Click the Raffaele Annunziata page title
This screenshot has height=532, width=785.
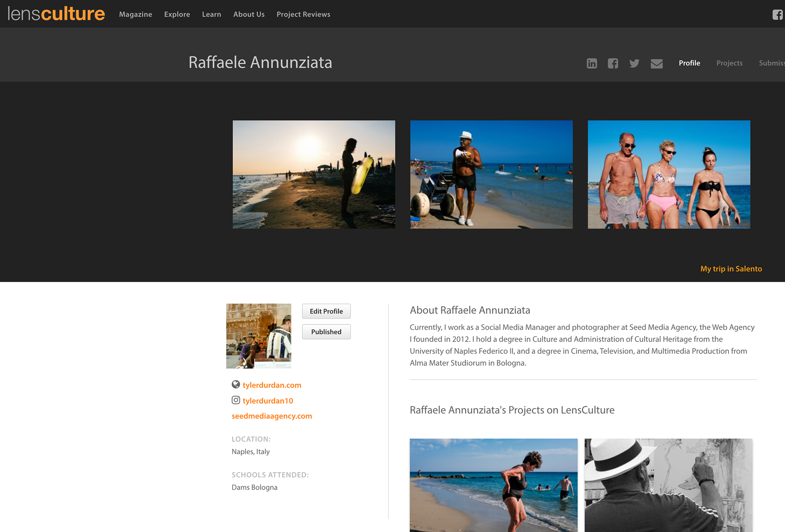260,63
